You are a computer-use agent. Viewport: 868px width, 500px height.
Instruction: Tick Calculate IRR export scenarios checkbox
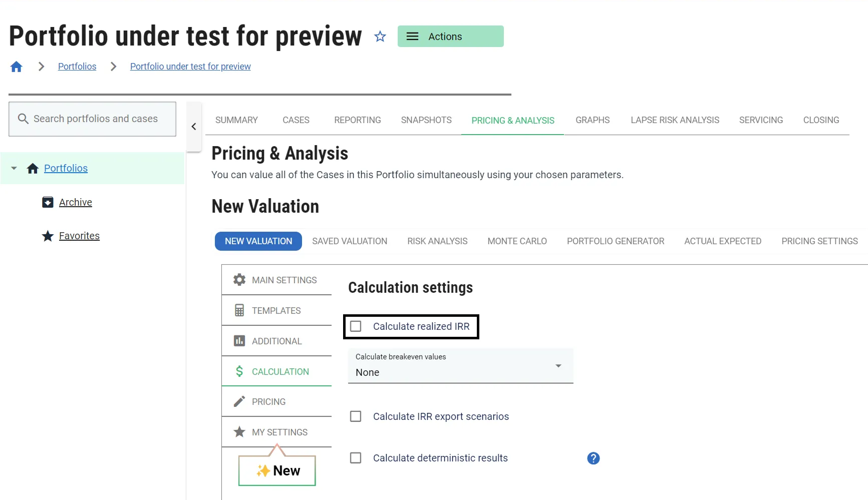tap(356, 416)
